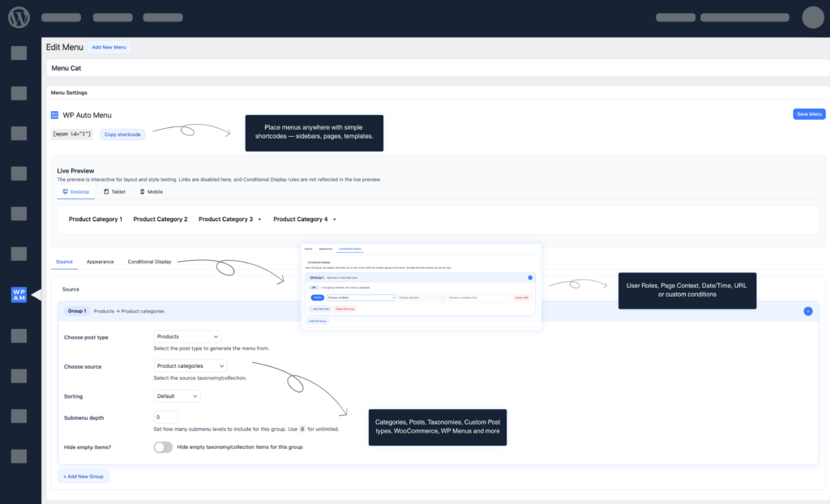Image resolution: width=830 pixels, height=504 pixels.
Task: Open the Sorting dropdown set to Default
Action: 177,396
